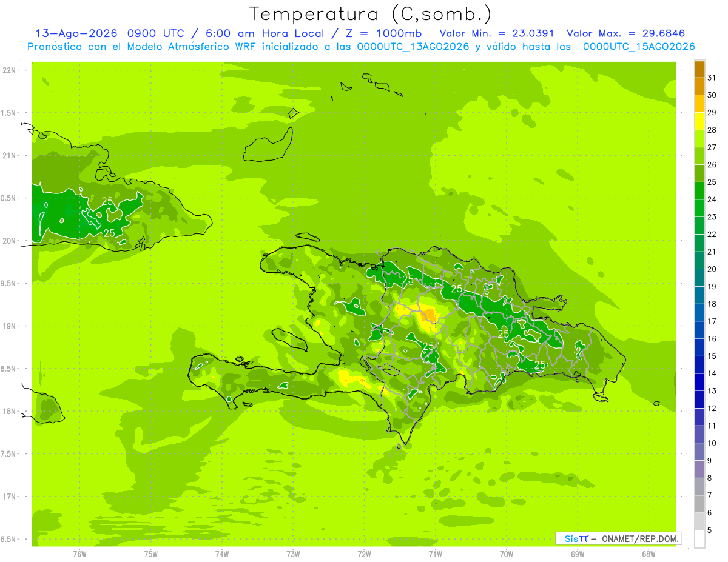Click the orange warm spot in central Hispaniola

430,315
